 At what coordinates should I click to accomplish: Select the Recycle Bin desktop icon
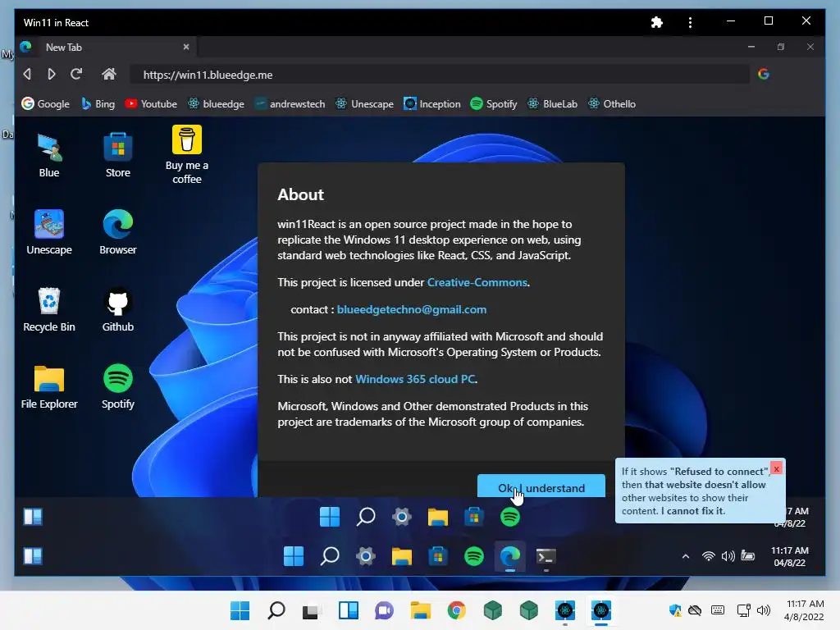point(48,309)
